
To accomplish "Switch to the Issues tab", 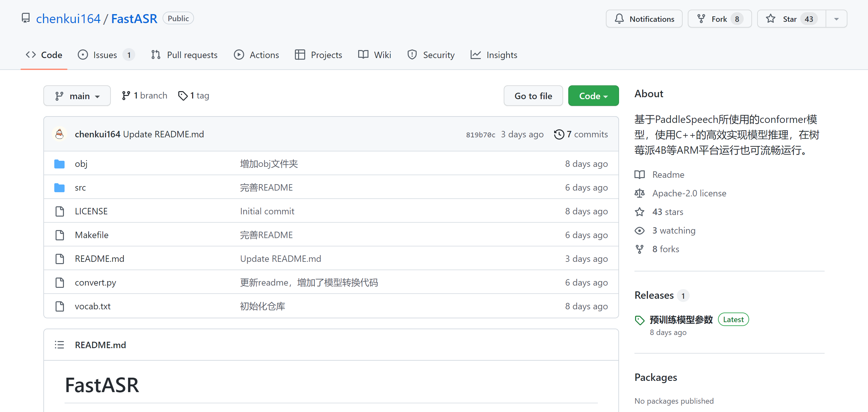I will 106,55.
